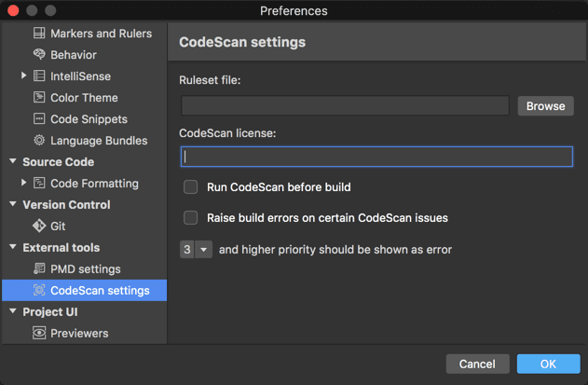588x385 pixels.
Task: Click the Color Theme icon
Action: pos(39,97)
